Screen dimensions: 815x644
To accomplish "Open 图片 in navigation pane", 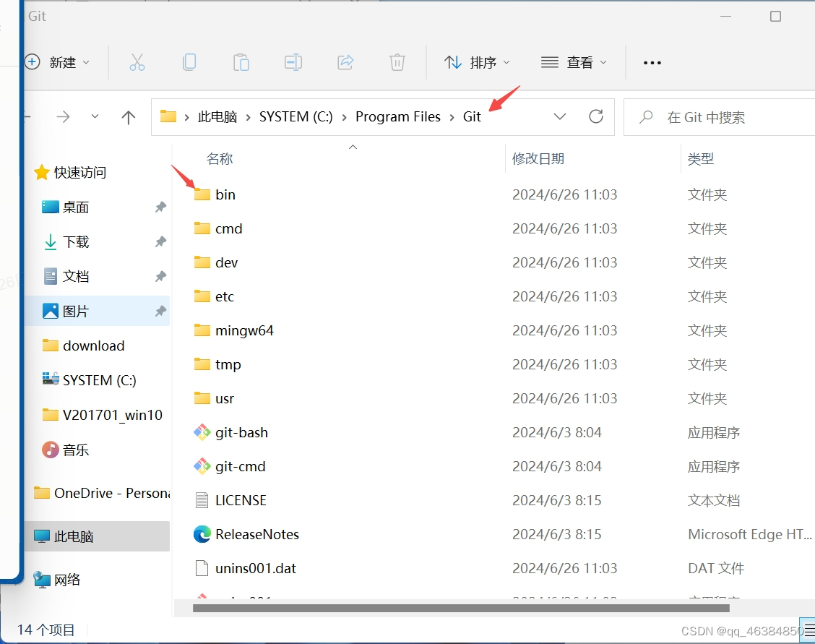I will click(75, 312).
